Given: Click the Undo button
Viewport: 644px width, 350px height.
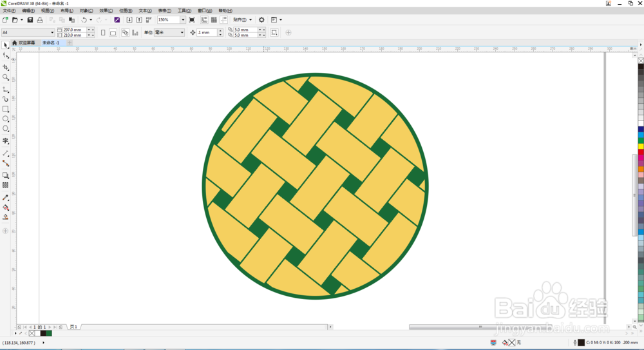Looking at the screenshot, I should pyautogui.click(x=84, y=20).
